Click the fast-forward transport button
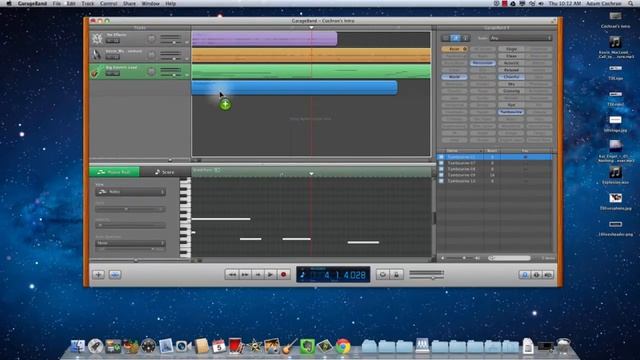The width and height of the screenshot is (640, 360). [244, 275]
